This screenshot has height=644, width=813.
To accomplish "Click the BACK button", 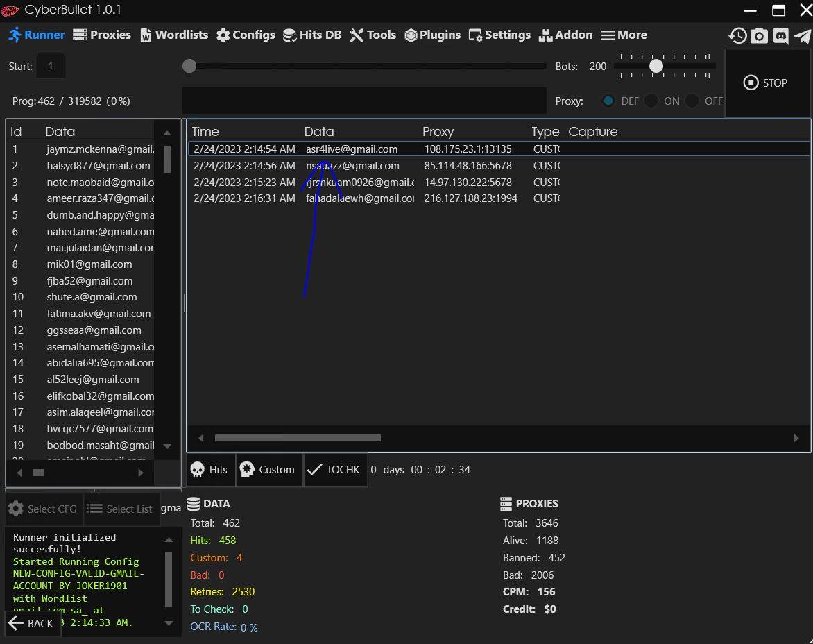I will (x=31, y=623).
